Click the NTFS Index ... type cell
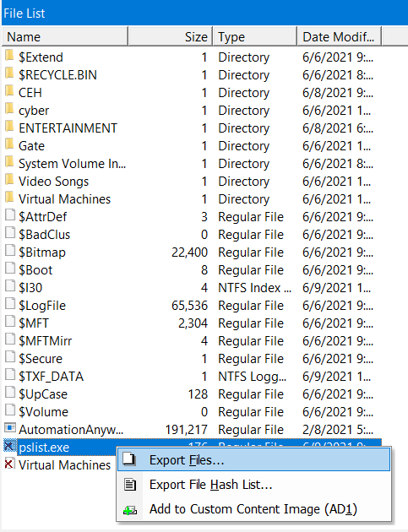 [x=255, y=288]
